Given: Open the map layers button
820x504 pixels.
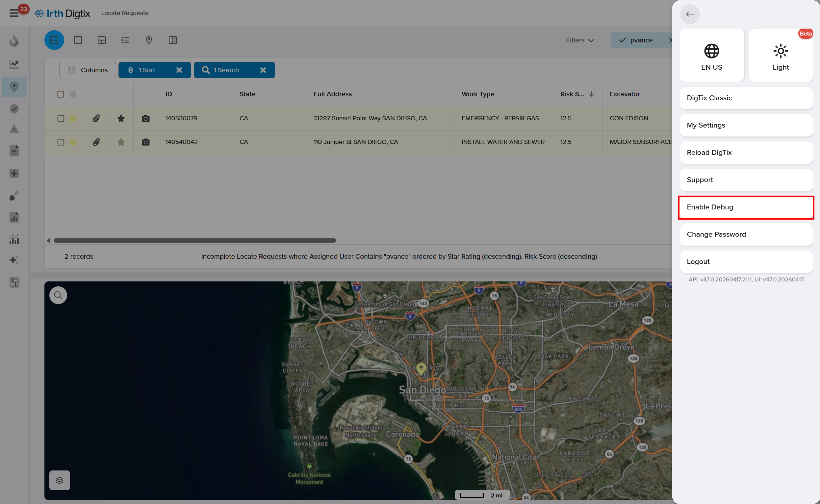Looking at the screenshot, I should [x=59, y=480].
